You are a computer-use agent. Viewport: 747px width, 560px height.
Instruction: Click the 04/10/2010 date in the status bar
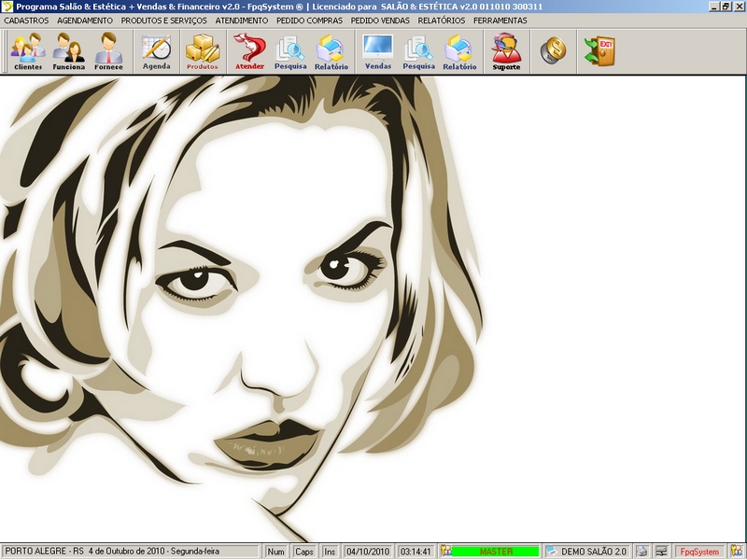(x=368, y=552)
